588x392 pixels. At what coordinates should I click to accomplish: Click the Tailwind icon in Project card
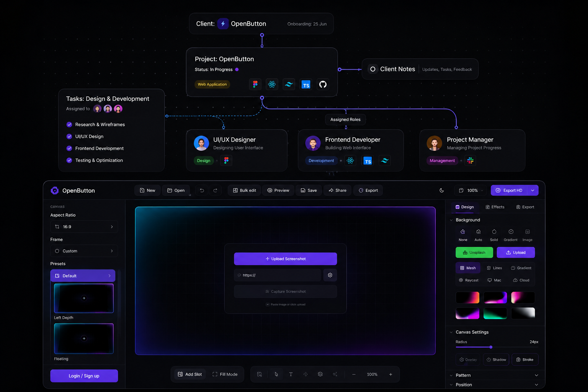pos(289,84)
